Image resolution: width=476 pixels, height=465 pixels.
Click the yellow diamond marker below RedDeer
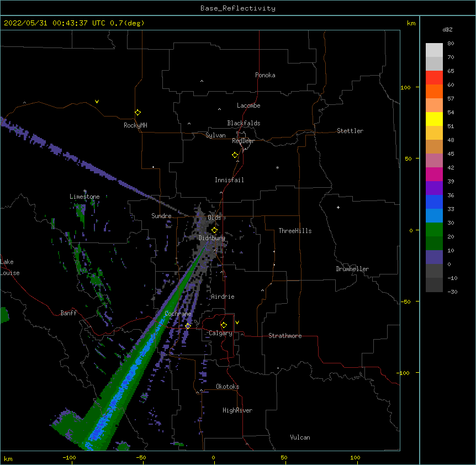[x=235, y=155]
